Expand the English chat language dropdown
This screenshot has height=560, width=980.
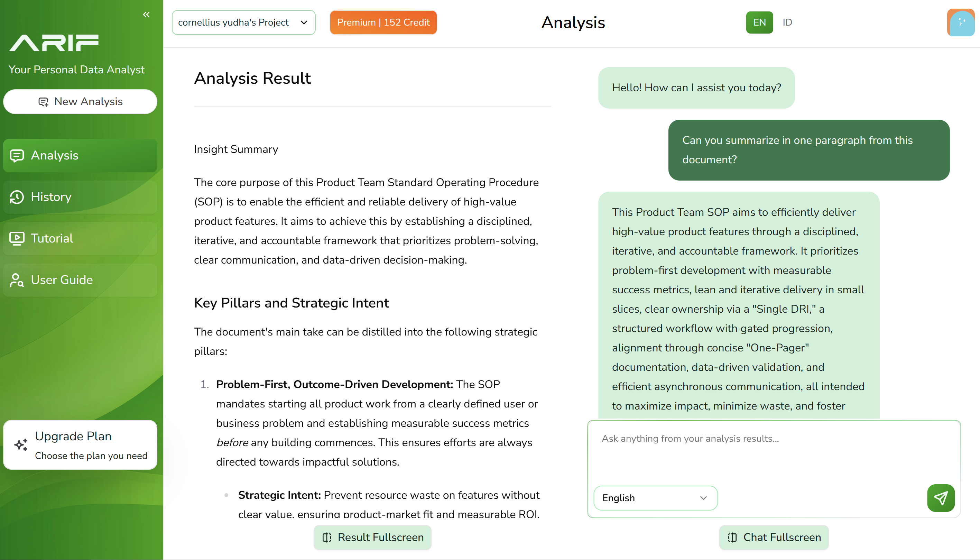click(x=655, y=498)
